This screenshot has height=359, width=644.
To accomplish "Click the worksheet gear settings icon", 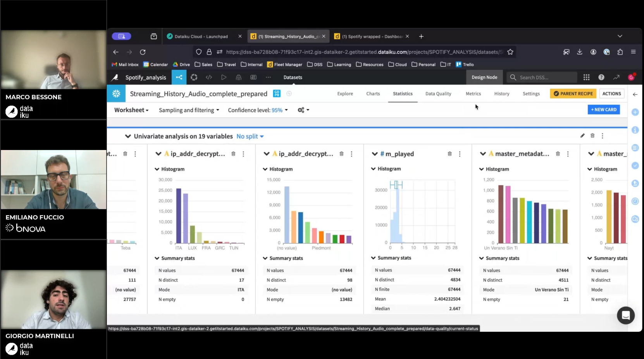I will click(303, 110).
